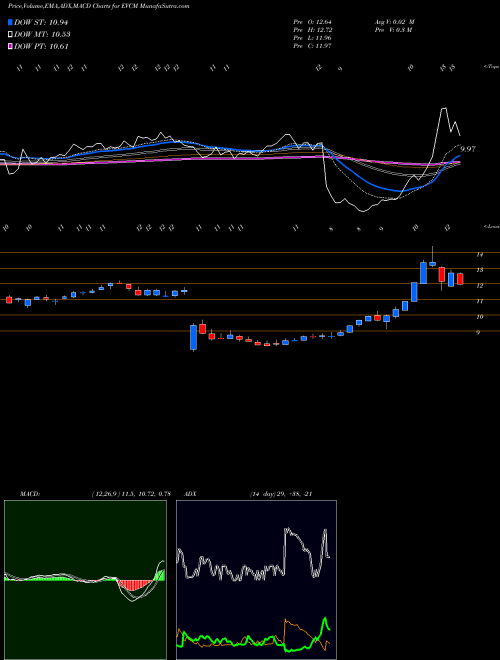500x660 pixels.
Task: Select the 'DOW PT: 10.61' legend text
Action: [41, 46]
